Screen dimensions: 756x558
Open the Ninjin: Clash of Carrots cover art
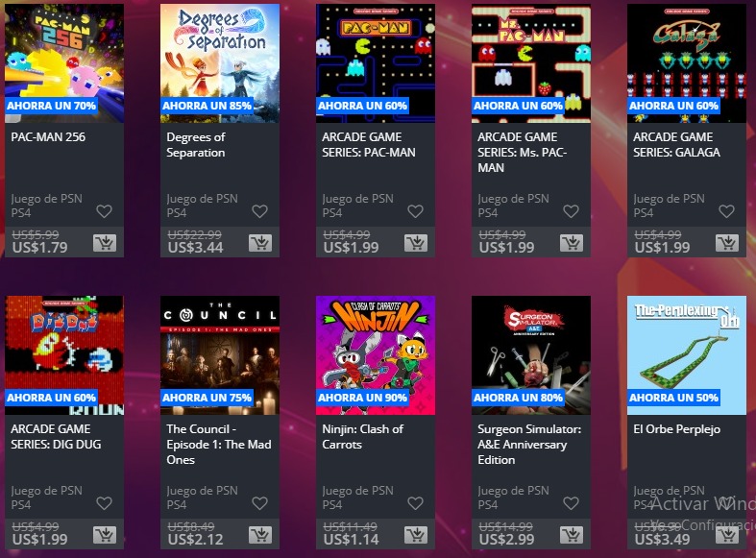376,355
